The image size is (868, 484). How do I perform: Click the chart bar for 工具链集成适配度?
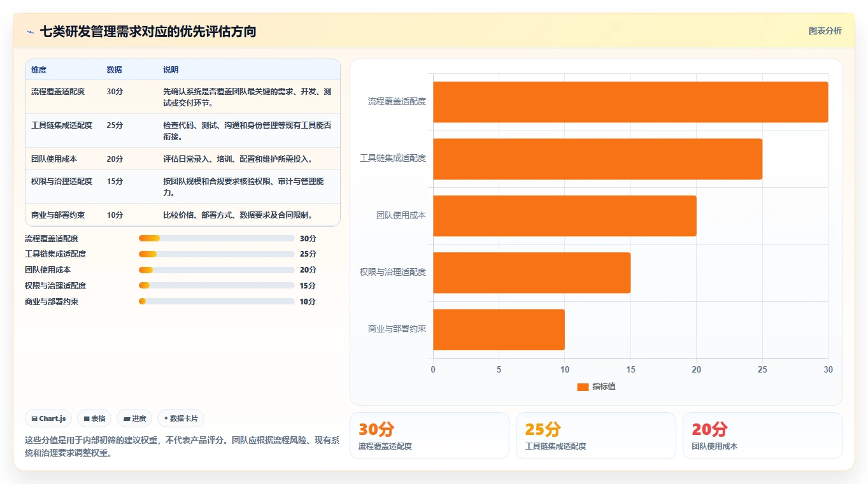(x=597, y=159)
